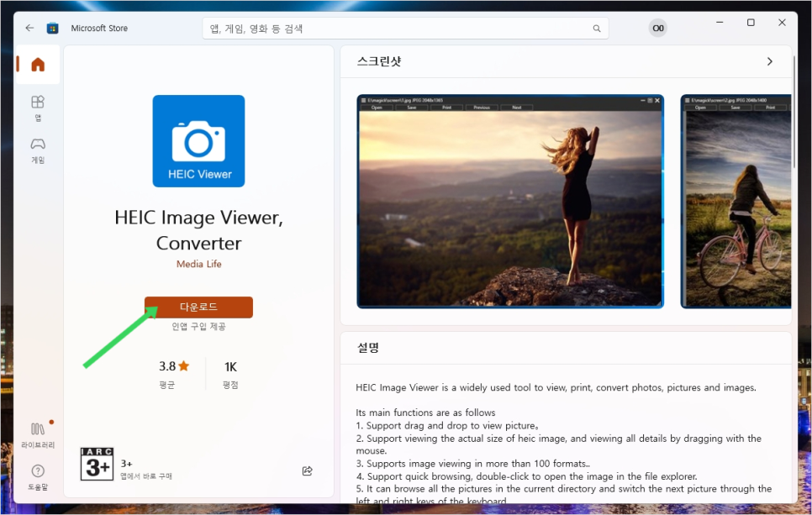
Task: Close the Microsoft Store window
Action: pyautogui.click(x=782, y=23)
